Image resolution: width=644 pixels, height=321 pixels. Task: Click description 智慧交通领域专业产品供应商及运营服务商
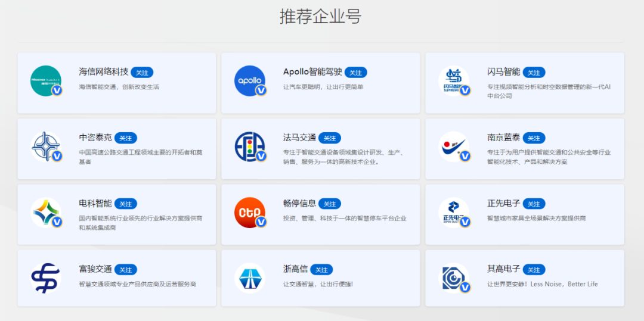pos(138,284)
